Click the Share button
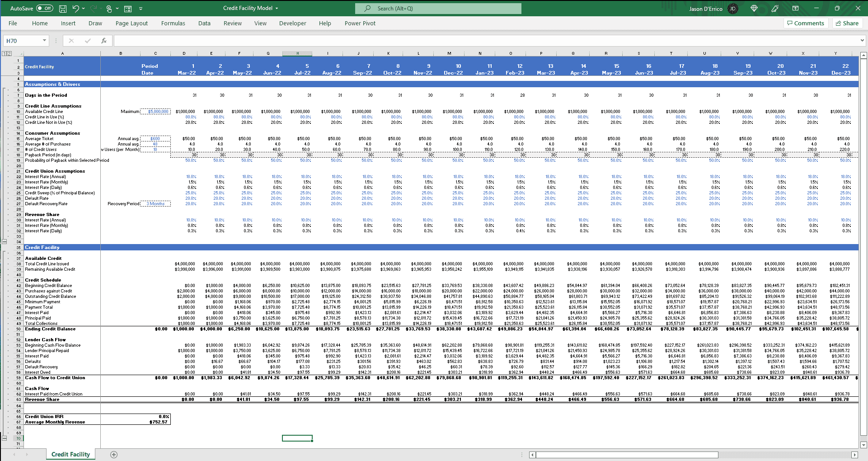This screenshot has height=461, width=868. pos(847,23)
